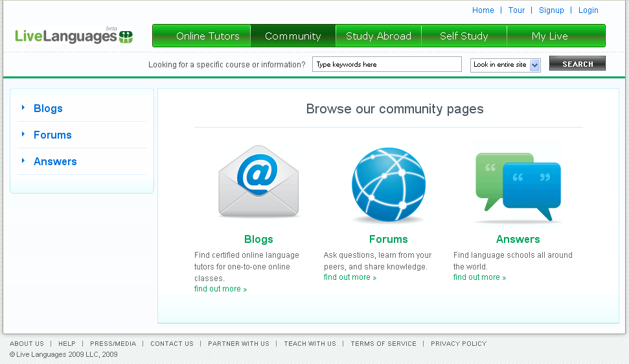Image resolution: width=629 pixels, height=364 pixels.
Task: Click the Blogs envelope icon
Action: [258, 181]
